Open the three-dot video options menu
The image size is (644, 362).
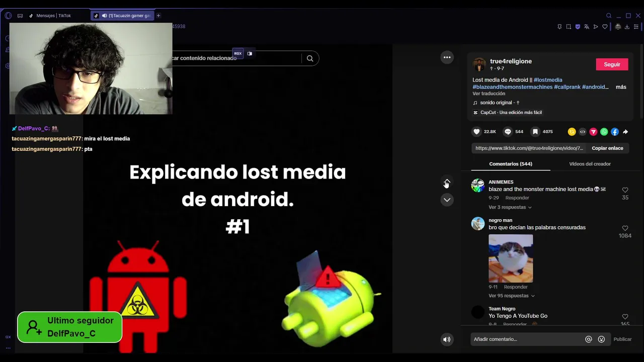[447, 57]
